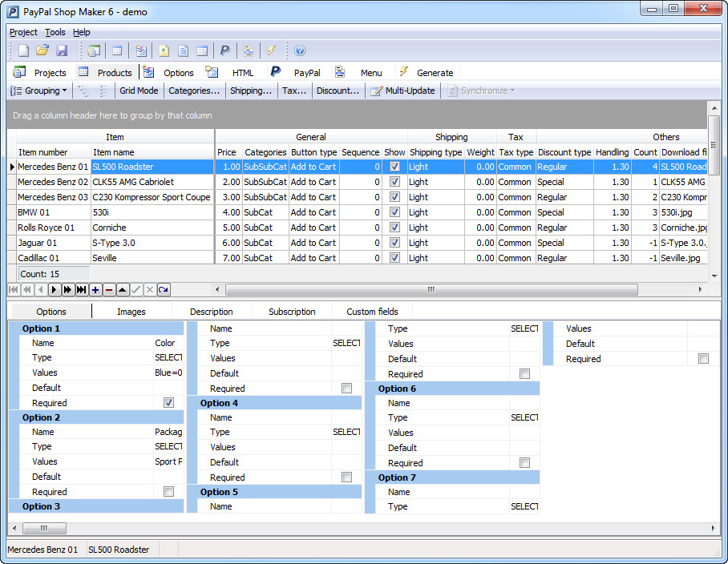
Task: Open the Synchronize dropdown arrow
Action: tap(512, 91)
